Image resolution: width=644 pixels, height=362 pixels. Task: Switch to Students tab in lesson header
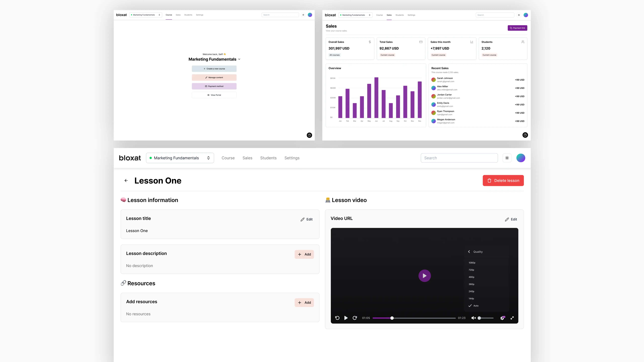click(x=268, y=158)
